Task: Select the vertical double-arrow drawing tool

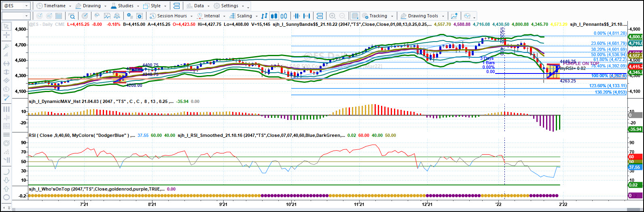Action: (6, 72)
